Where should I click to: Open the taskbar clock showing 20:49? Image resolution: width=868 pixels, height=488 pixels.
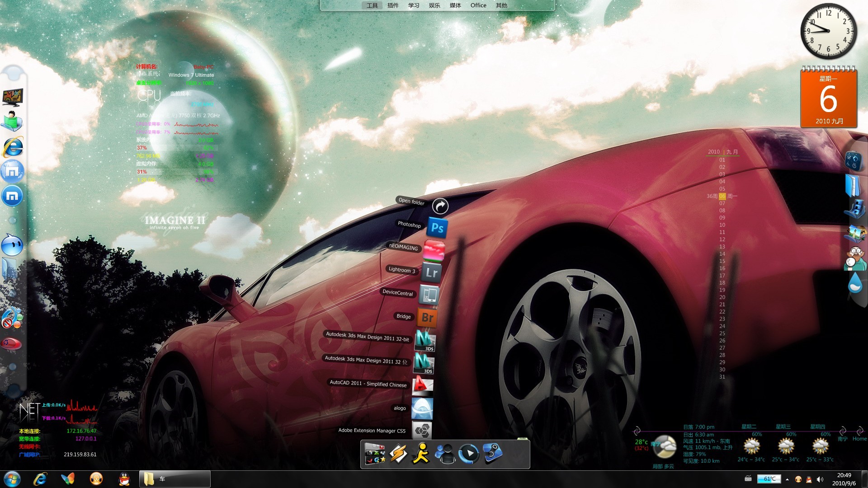844,479
